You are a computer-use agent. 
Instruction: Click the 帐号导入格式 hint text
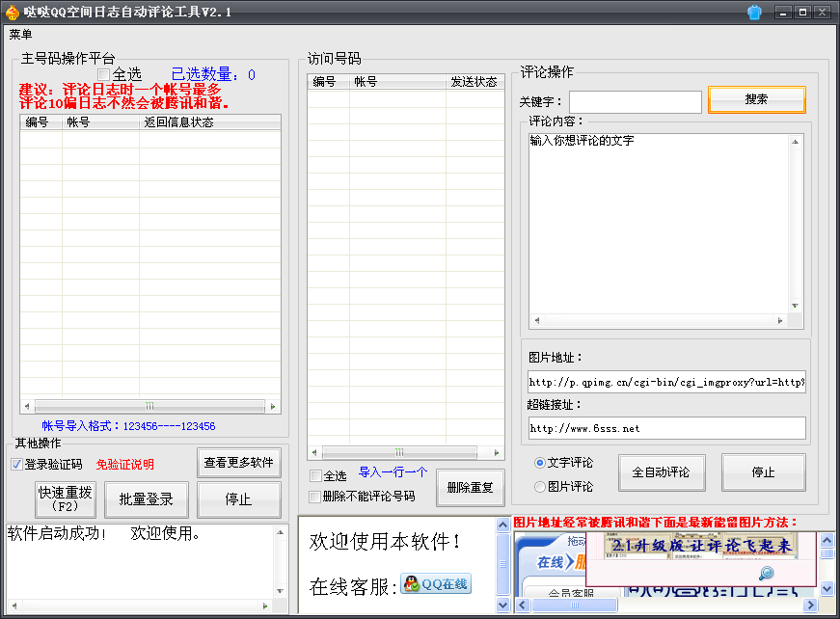pyautogui.click(x=128, y=426)
